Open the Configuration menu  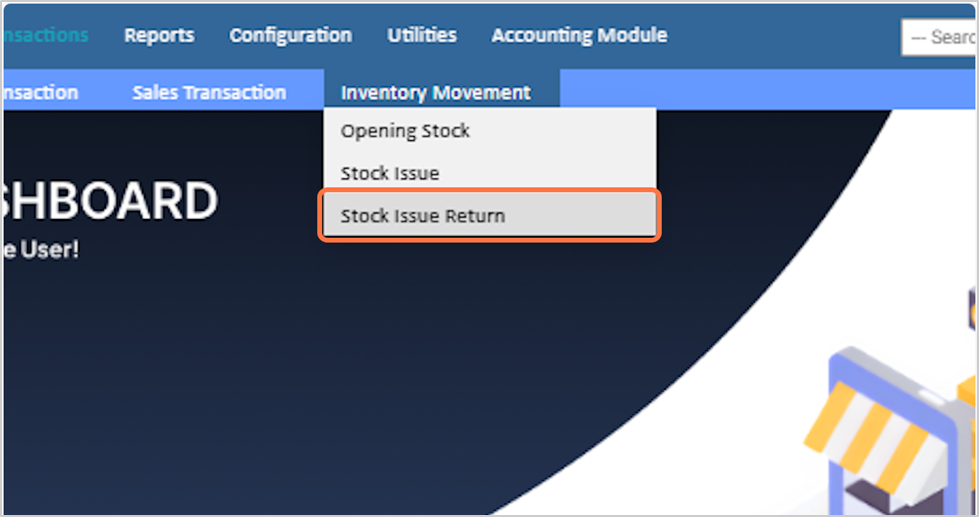point(290,35)
